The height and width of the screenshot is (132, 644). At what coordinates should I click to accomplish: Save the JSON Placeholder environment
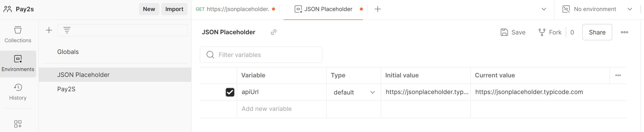point(513,32)
